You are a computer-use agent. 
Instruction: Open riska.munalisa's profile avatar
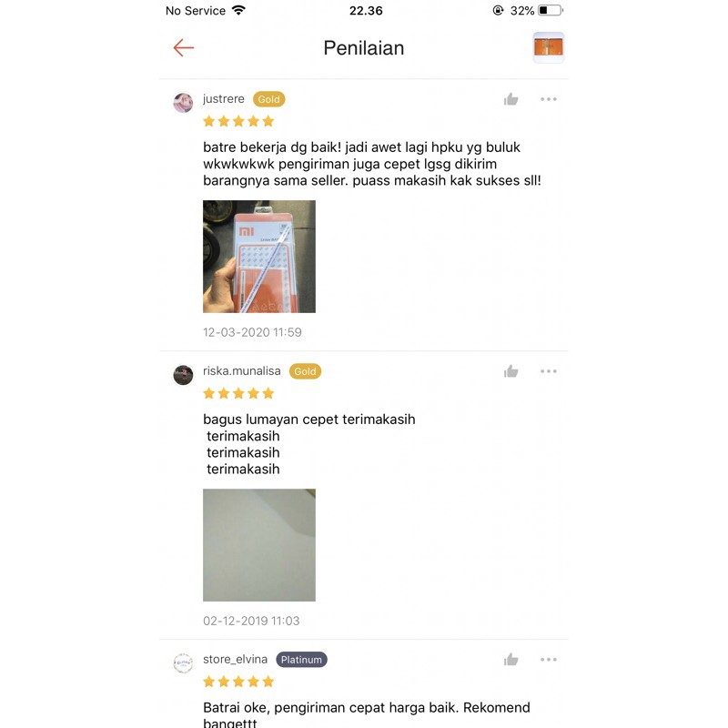pyautogui.click(x=183, y=375)
